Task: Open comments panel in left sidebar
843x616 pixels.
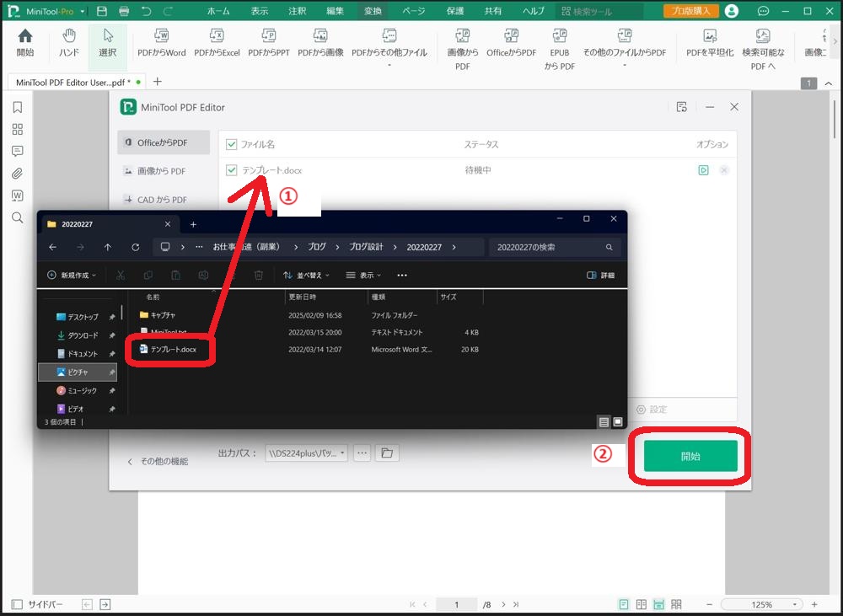Action: point(17,152)
